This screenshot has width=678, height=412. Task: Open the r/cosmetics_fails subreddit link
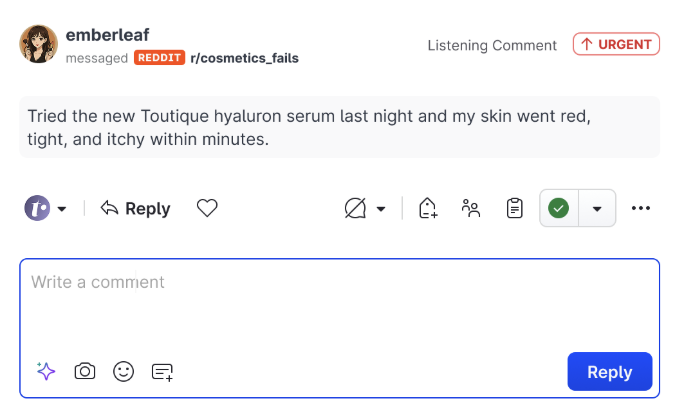tap(244, 58)
